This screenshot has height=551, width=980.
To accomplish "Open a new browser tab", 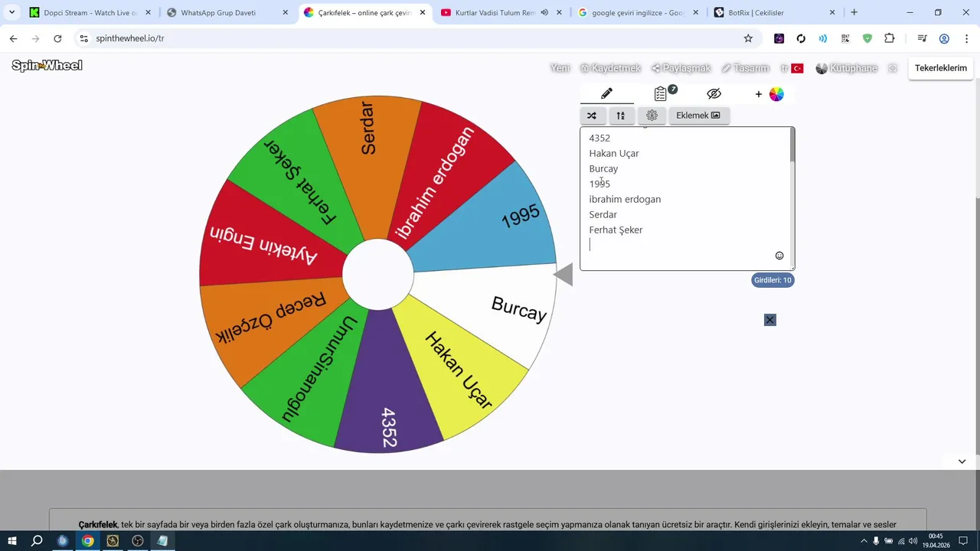I will click(854, 13).
